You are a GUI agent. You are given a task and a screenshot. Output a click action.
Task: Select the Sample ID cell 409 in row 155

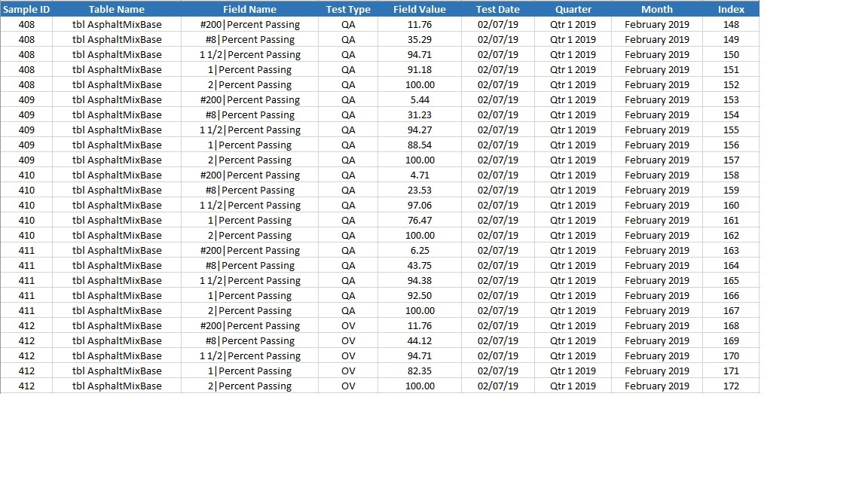(26, 130)
